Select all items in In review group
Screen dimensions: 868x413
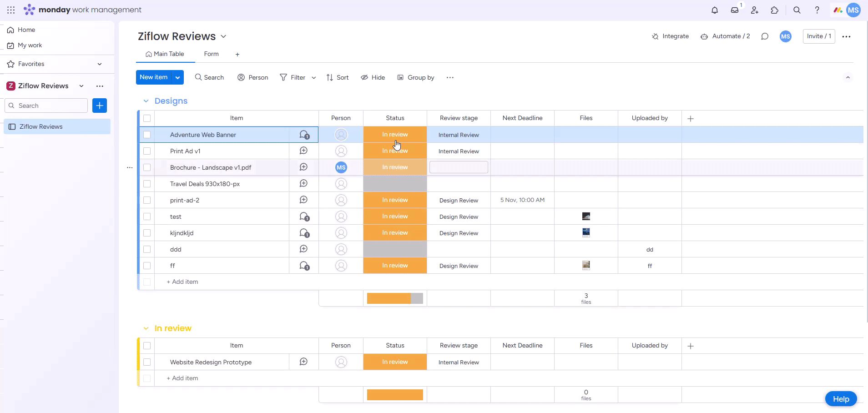(x=147, y=346)
